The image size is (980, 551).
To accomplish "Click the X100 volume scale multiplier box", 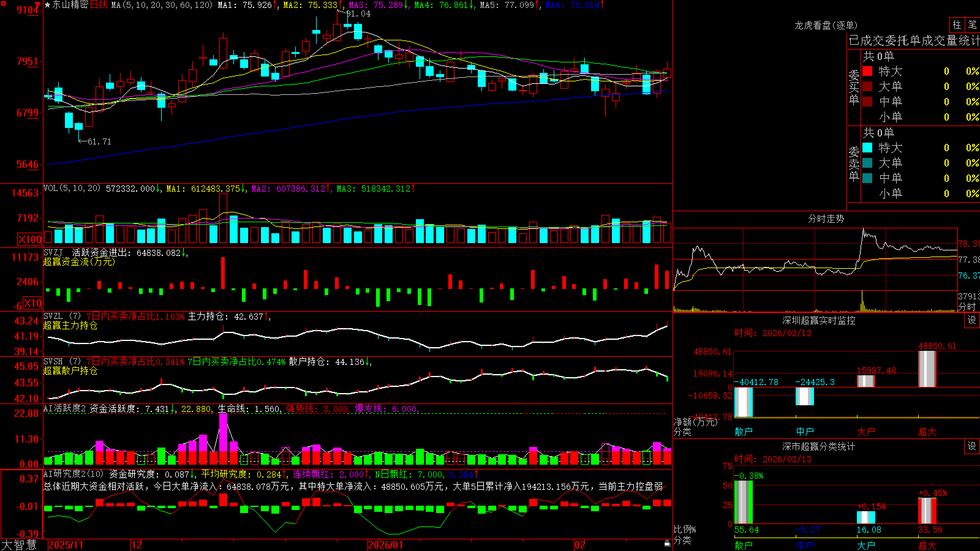I will [29, 239].
